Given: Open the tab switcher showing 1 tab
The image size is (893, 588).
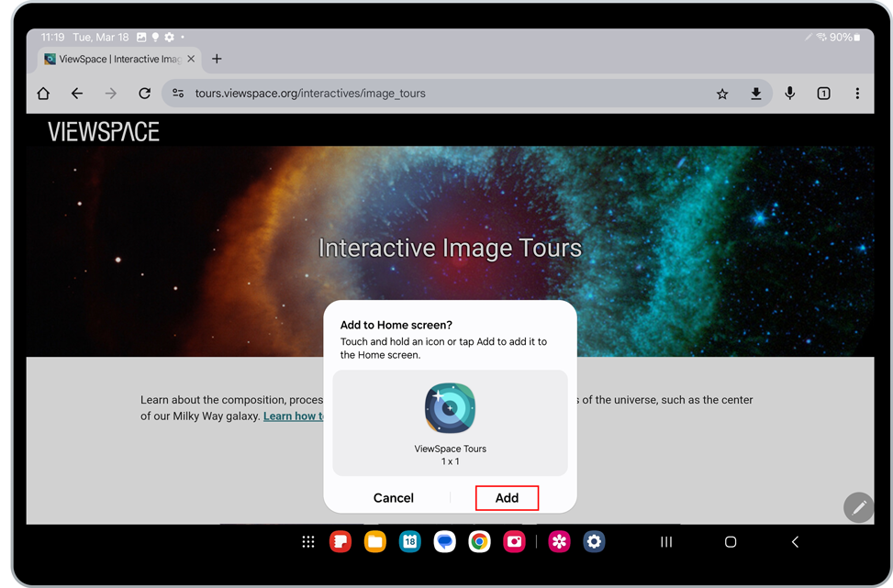Looking at the screenshot, I should tap(823, 94).
